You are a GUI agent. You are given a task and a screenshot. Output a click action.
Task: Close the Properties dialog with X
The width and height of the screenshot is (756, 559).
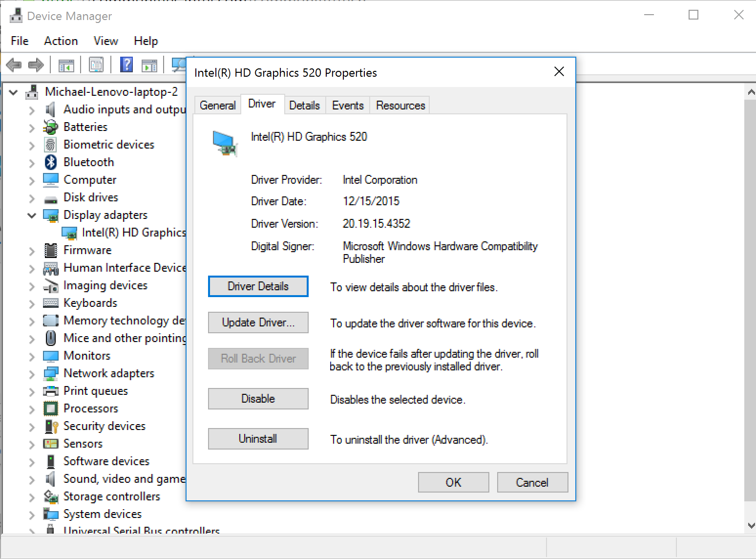click(559, 72)
